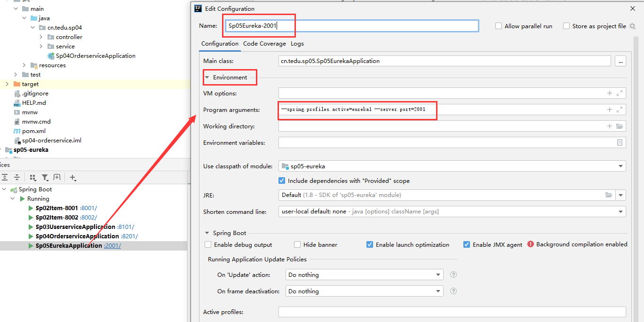Switch to the Configuration tab
This screenshot has width=644, height=322.
(x=220, y=43)
